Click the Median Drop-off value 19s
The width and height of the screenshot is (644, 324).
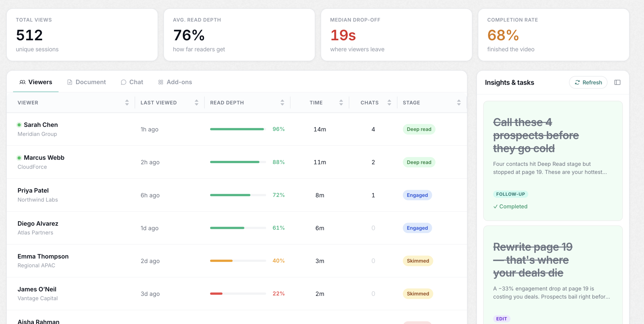click(x=343, y=35)
